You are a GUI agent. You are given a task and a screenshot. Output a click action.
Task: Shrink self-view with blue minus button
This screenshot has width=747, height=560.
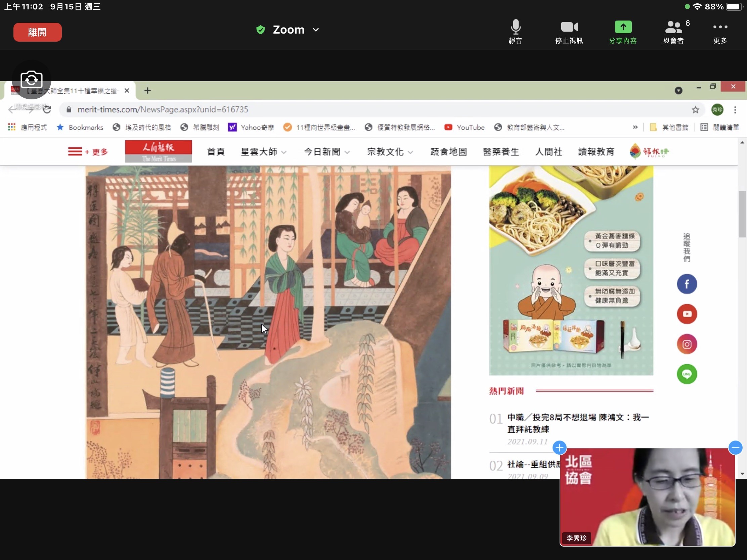[x=735, y=448]
